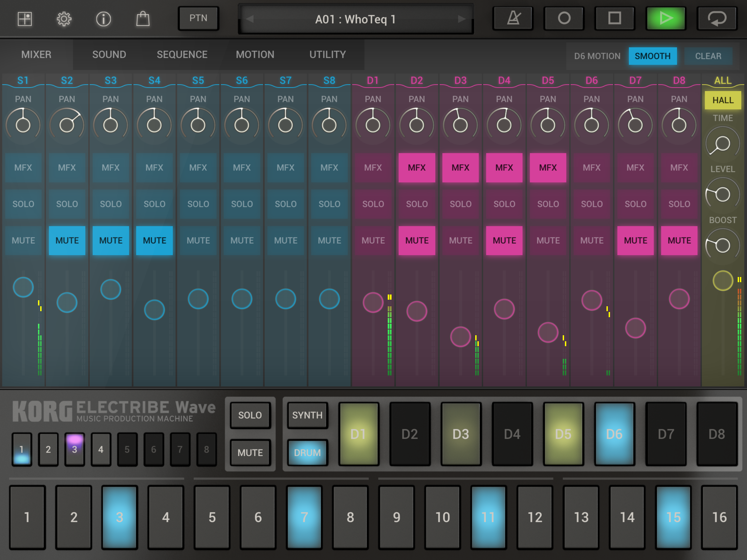
Task: Switch to the SEQUENCE tab
Action: (182, 55)
